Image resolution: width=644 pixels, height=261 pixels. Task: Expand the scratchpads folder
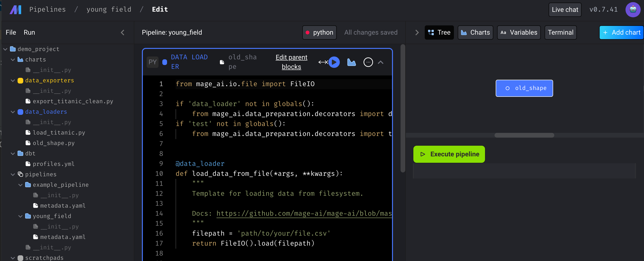click(x=13, y=258)
